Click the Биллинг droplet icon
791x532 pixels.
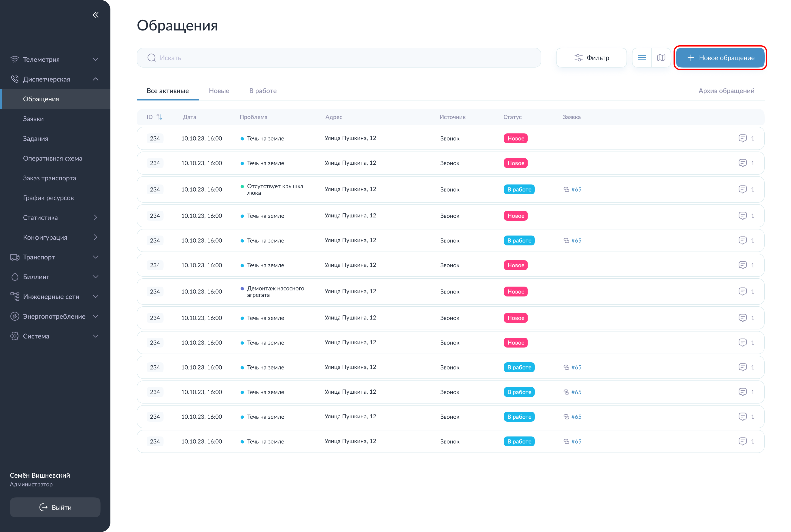[15, 277]
